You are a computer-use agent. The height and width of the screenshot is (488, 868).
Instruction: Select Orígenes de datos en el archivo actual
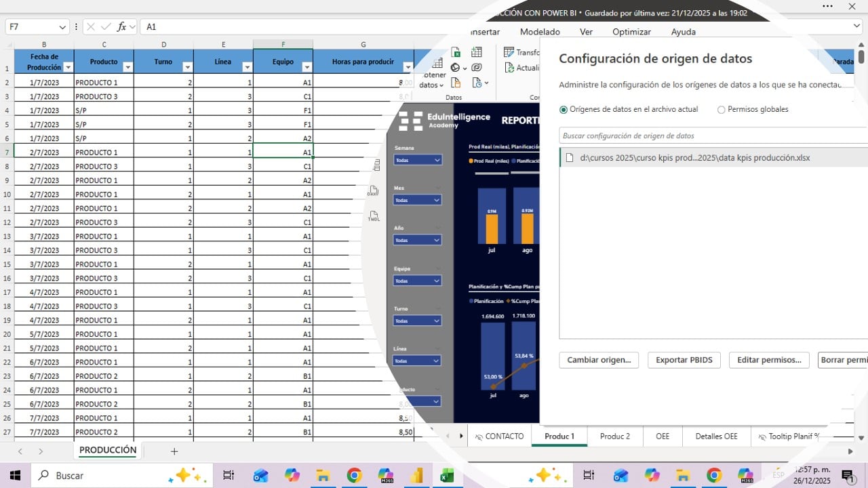[x=564, y=109]
